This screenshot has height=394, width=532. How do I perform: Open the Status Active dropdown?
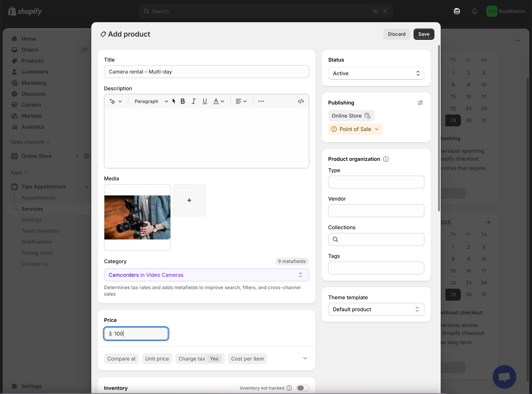point(376,74)
